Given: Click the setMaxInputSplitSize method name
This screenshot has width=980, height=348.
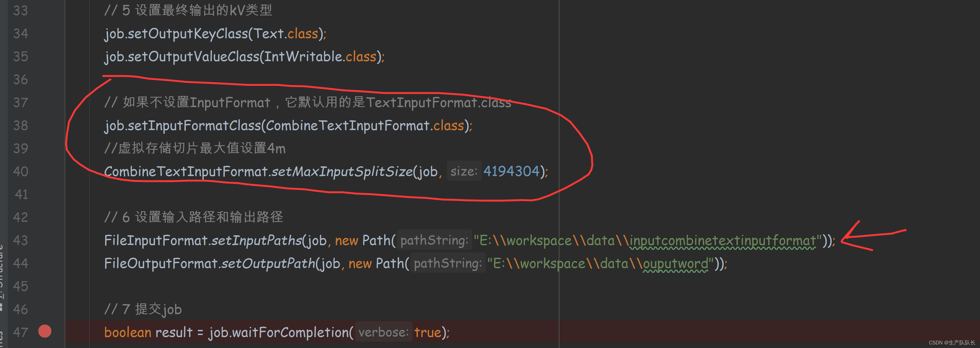Looking at the screenshot, I should click(342, 172).
